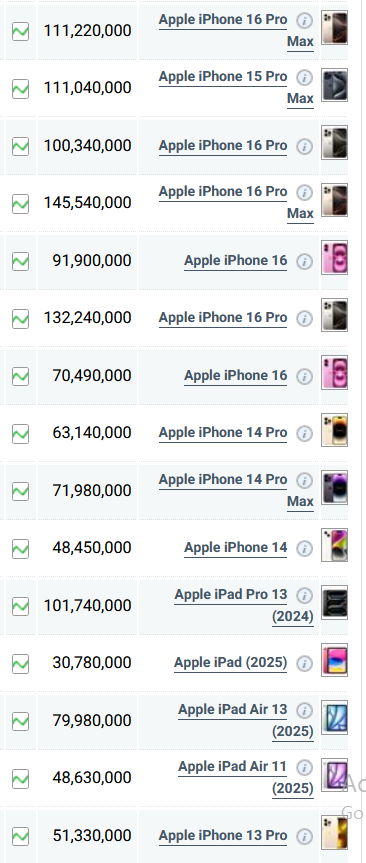Screen dimensions: 366x863
Task: Click the iPhone 14 Pro Max purple thumbnail
Action: 335,488
